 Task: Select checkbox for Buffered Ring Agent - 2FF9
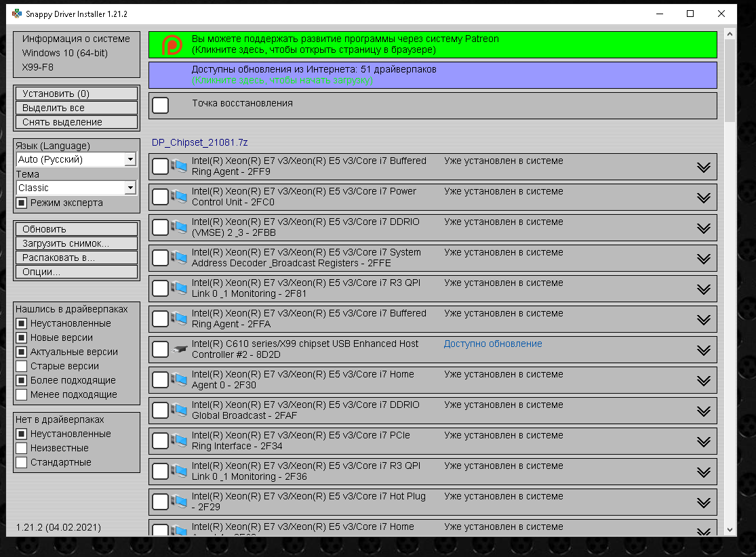tap(160, 166)
